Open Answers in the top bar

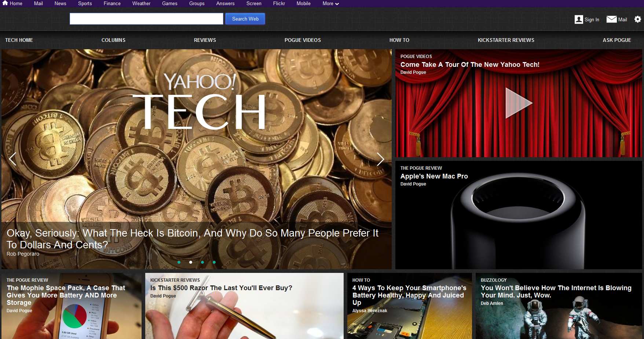(226, 3)
